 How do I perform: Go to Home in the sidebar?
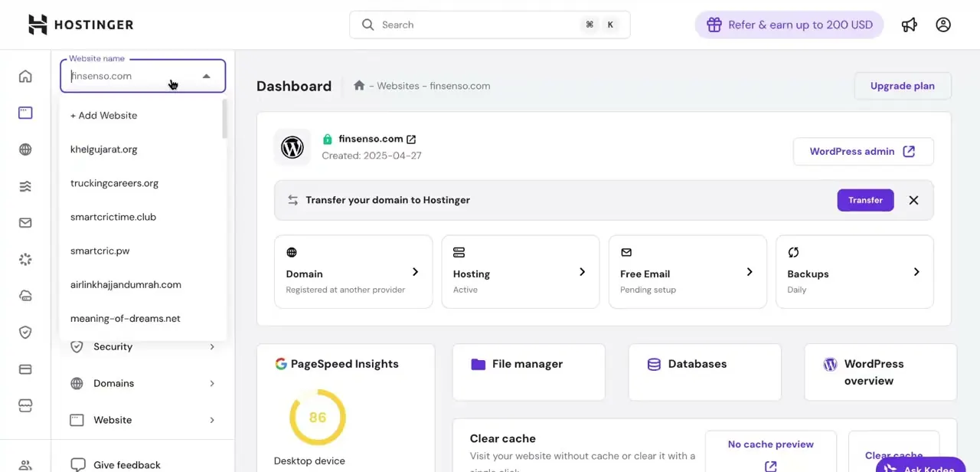25,76
